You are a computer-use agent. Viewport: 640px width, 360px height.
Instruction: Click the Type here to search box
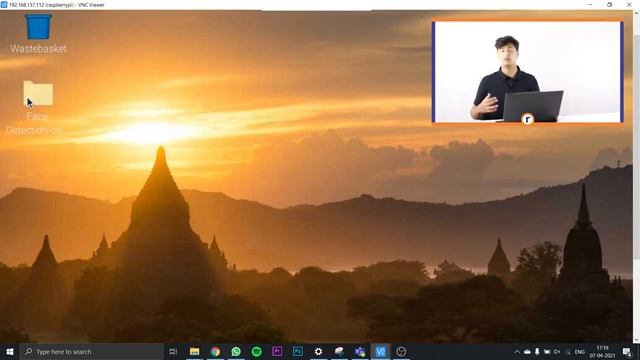tap(91, 351)
